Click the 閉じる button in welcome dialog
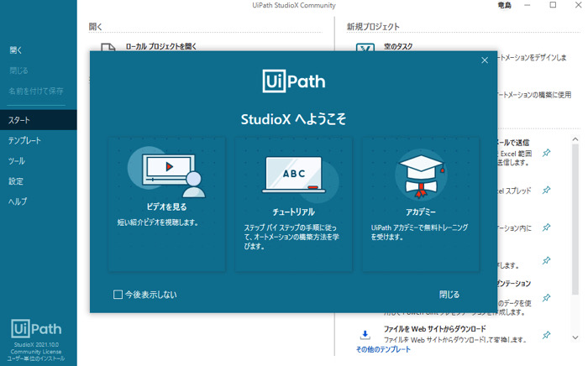Screen dimensions: 588x366 point(449,295)
